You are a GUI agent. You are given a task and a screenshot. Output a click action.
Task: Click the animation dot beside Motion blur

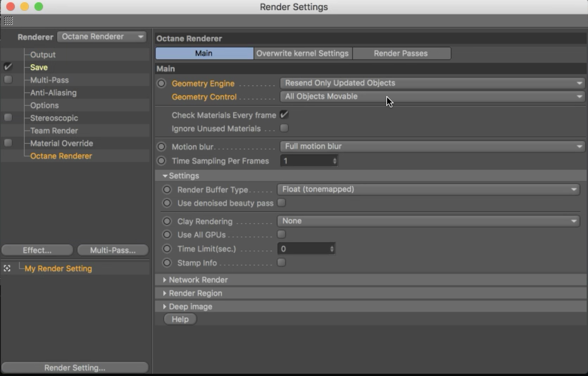[161, 146]
